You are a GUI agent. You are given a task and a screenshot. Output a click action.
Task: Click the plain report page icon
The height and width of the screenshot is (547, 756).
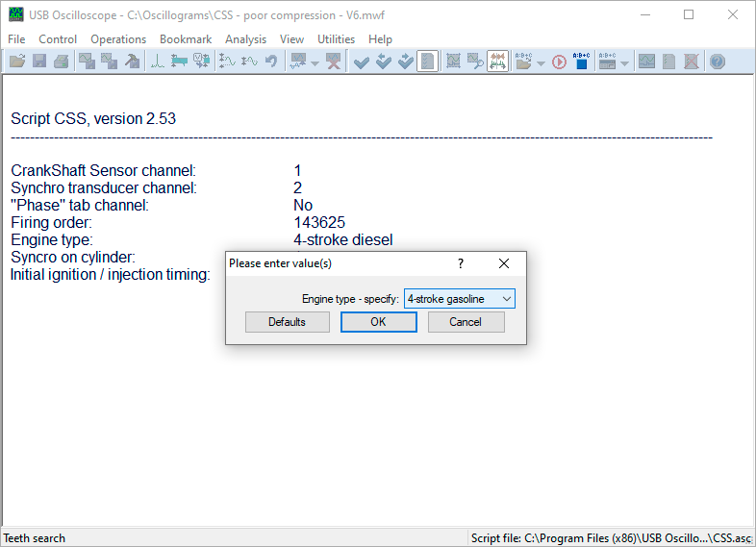click(668, 62)
